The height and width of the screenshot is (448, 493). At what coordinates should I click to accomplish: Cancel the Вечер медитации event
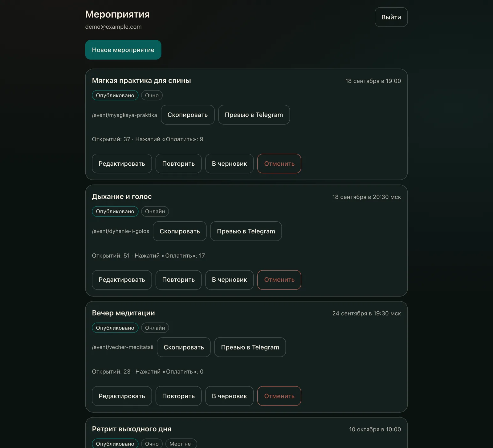point(279,396)
